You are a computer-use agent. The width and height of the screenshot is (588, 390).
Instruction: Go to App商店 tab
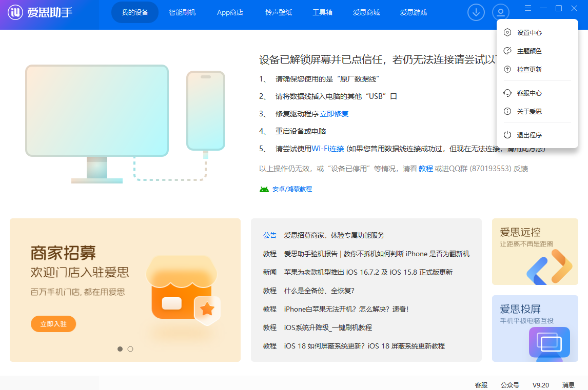pos(230,12)
